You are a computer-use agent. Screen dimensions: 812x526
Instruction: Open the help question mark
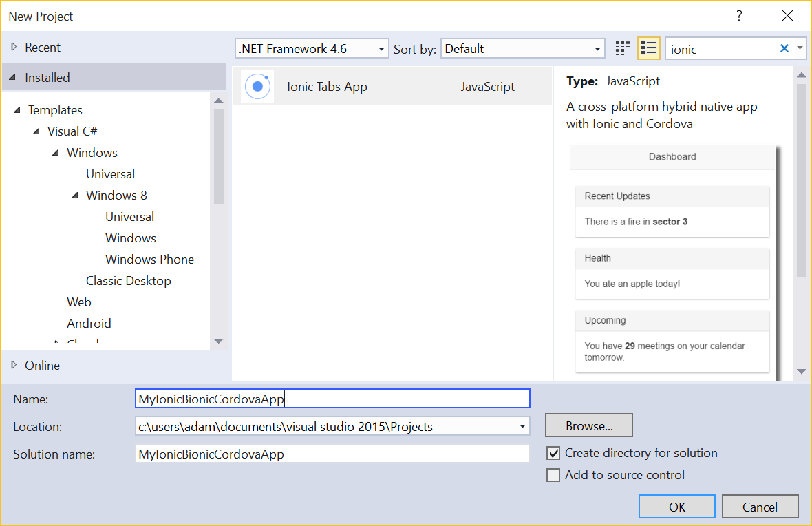coord(739,16)
